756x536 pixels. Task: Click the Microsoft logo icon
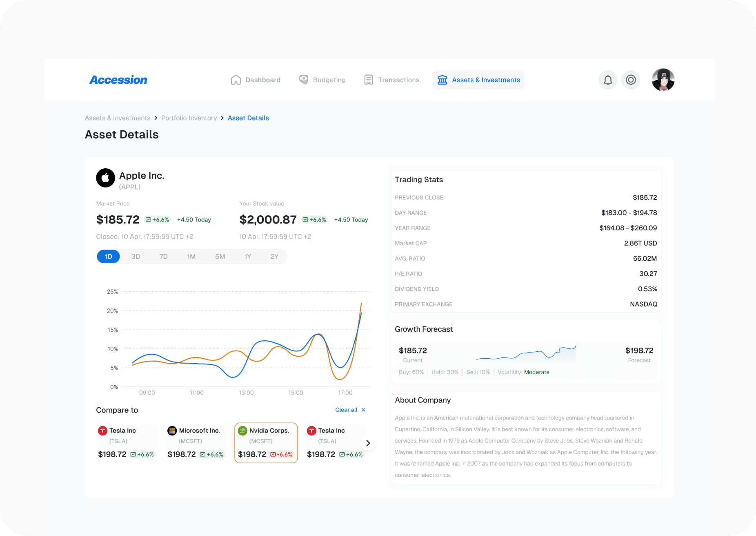coord(172,431)
